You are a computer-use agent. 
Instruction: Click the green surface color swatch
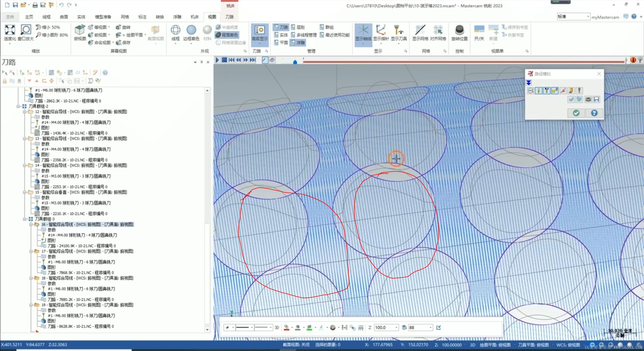tap(309, 328)
